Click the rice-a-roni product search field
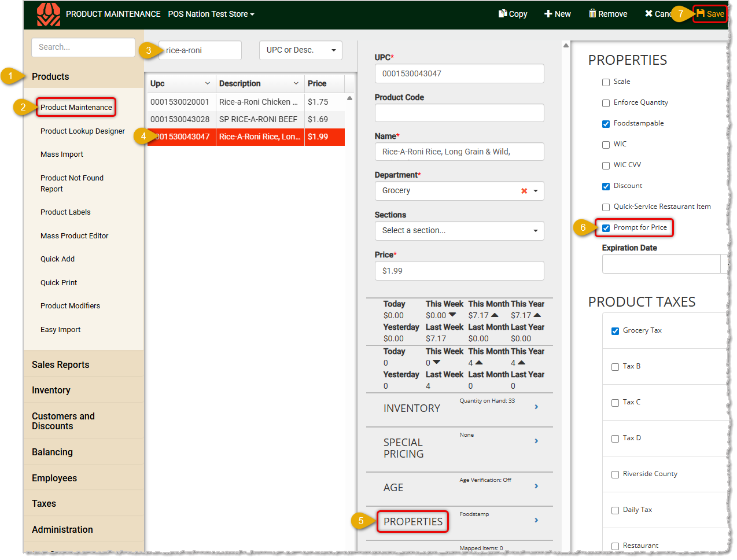Viewport: 737px width, 560px height. coord(200,50)
